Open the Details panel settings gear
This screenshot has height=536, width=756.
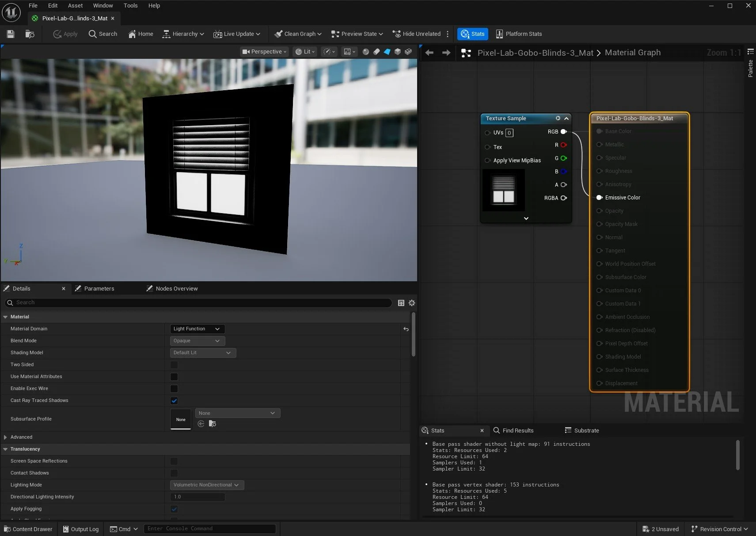pyautogui.click(x=412, y=303)
